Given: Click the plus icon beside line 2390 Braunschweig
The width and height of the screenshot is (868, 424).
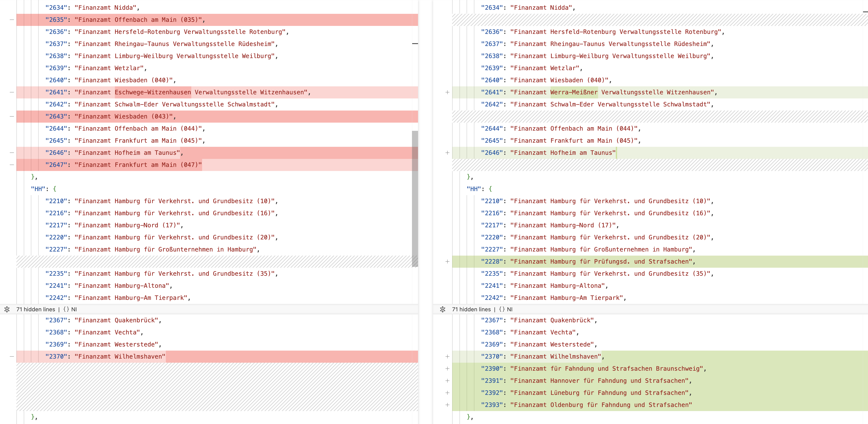Looking at the screenshot, I should 447,369.
